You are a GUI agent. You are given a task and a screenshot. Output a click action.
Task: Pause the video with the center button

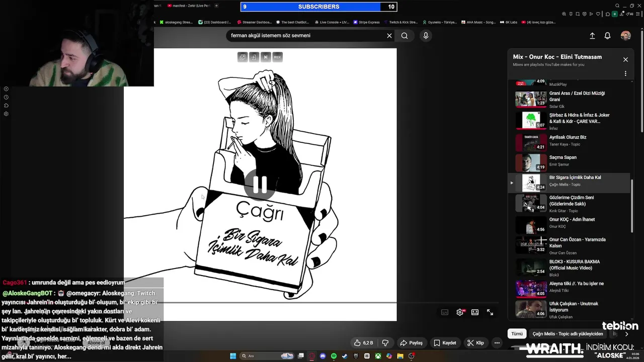click(260, 185)
